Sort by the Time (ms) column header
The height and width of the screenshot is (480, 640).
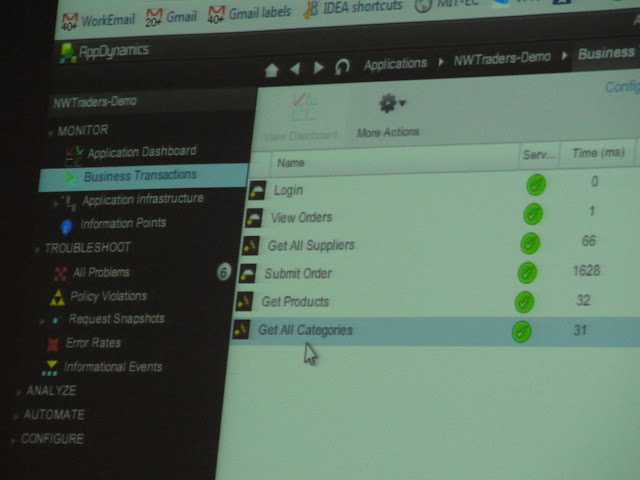click(x=598, y=153)
